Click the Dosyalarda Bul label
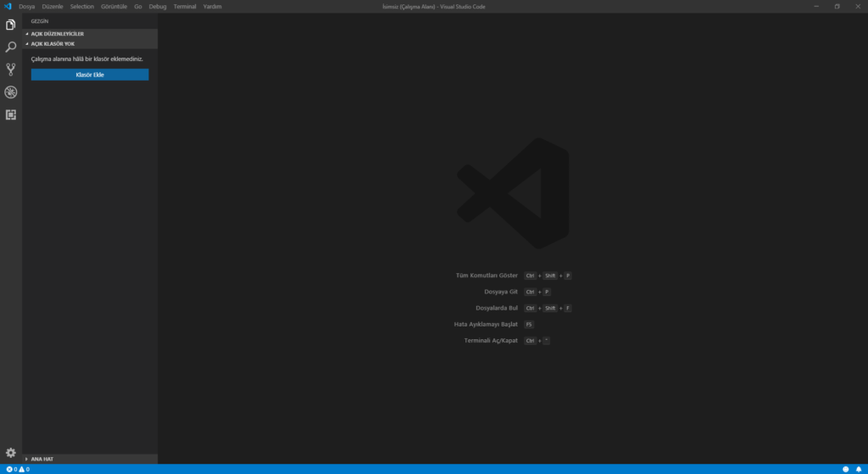 click(497, 308)
